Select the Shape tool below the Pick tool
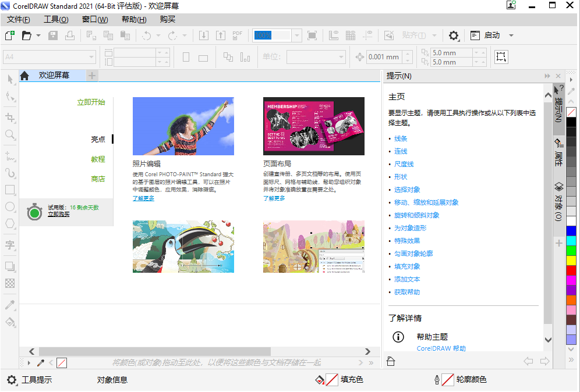The image size is (580, 392). point(10,98)
